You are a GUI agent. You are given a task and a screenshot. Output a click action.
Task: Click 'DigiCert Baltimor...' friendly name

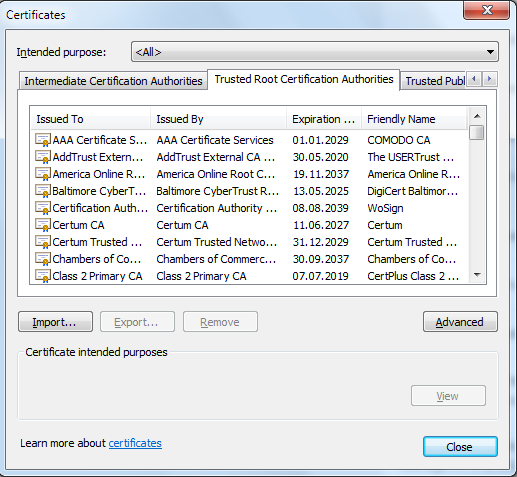413,191
